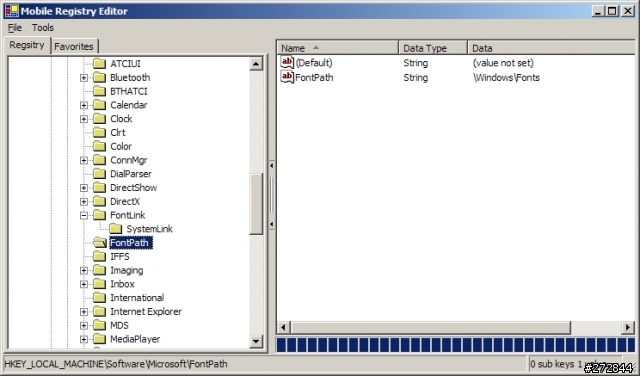Expand the Clock tree node
640x376 pixels.
(x=84, y=119)
